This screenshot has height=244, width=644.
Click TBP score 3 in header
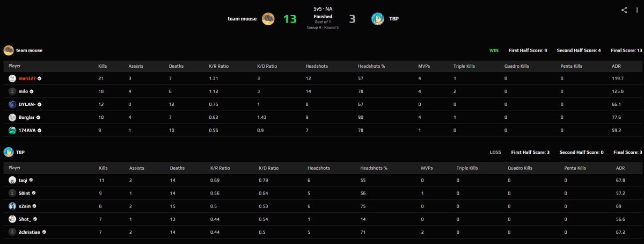tap(352, 19)
